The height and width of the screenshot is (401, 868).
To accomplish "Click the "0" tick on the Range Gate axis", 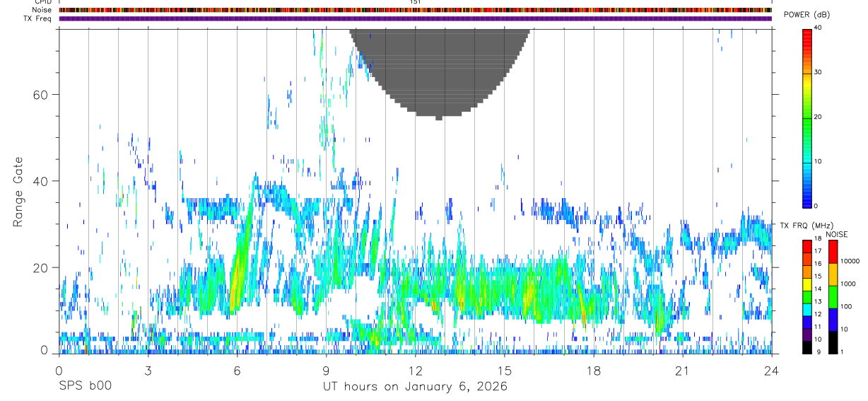I will pyautogui.click(x=45, y=350).
